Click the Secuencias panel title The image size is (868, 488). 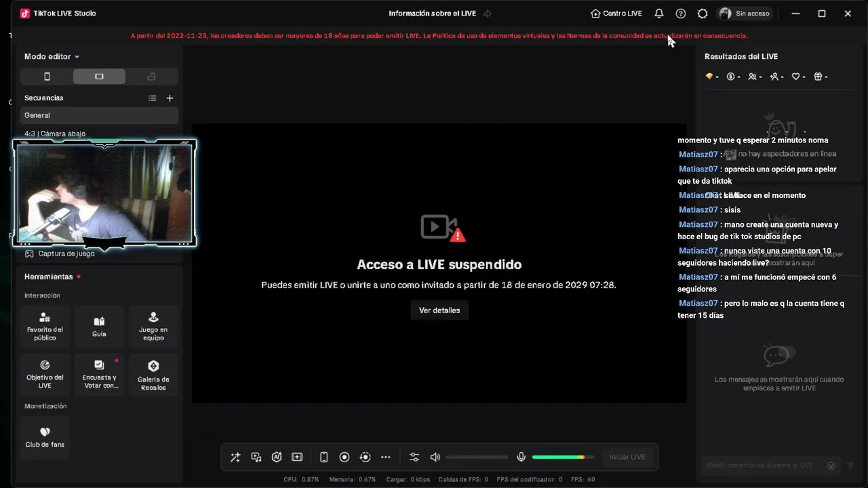click(43, 98)
